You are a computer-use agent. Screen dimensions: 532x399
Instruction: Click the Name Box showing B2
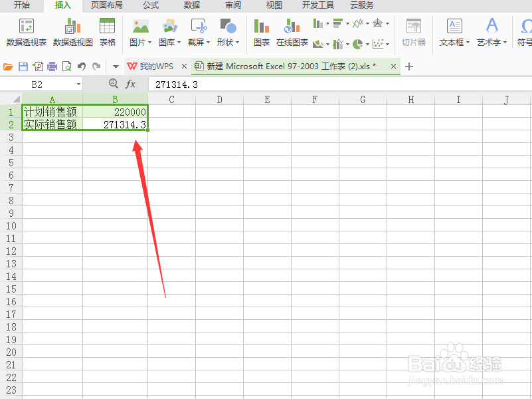pyautogui.click(x=37, y=84)
